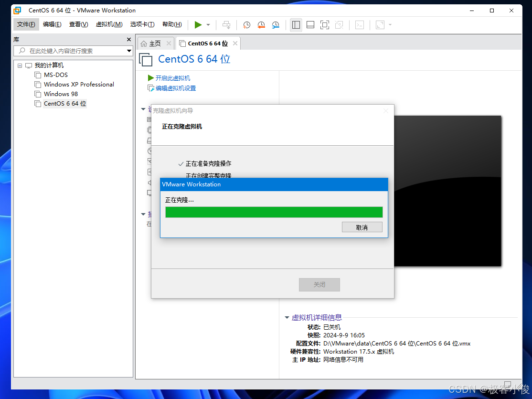Click the console view toolbar icon
This screenshot has height=399, width=532.
tap(360, 25)
